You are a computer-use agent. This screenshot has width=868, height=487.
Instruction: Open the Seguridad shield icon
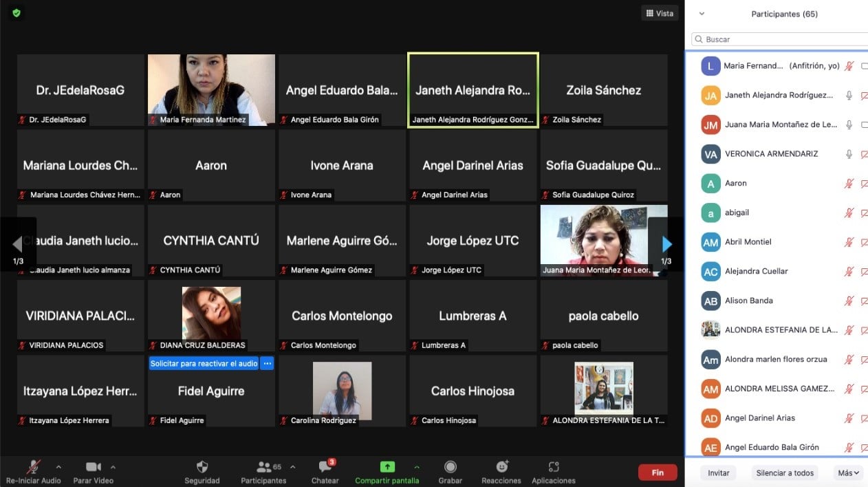point(202,467)
